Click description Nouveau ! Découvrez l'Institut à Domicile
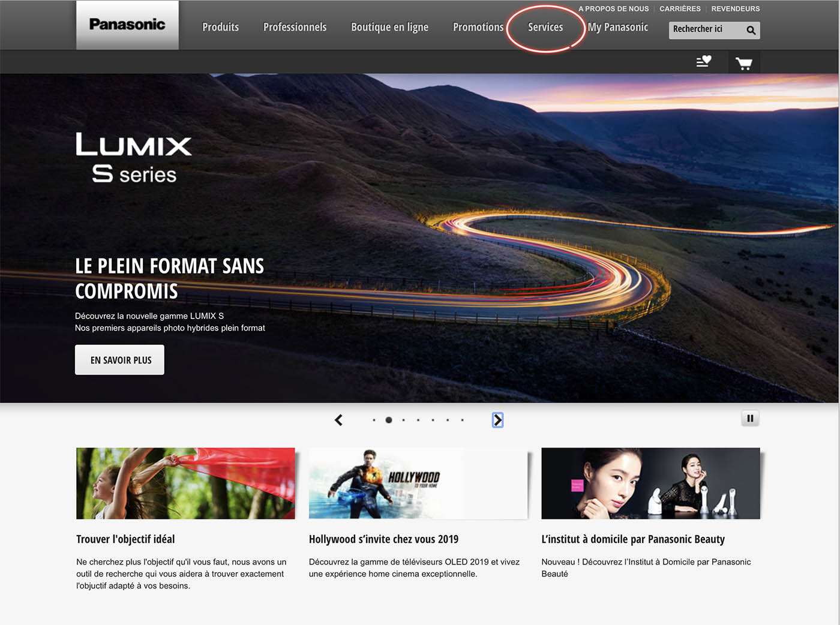 pos(646,568)
